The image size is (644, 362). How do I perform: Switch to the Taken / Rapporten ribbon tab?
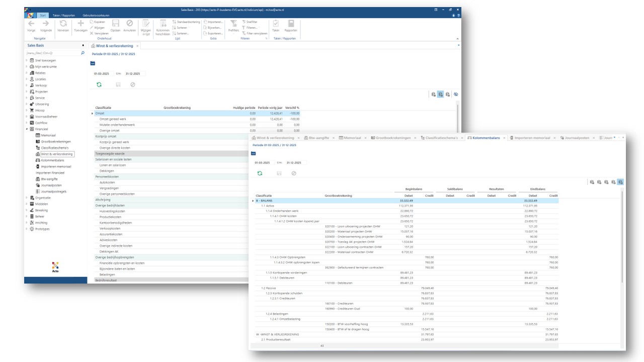click(x=64, y=15)
